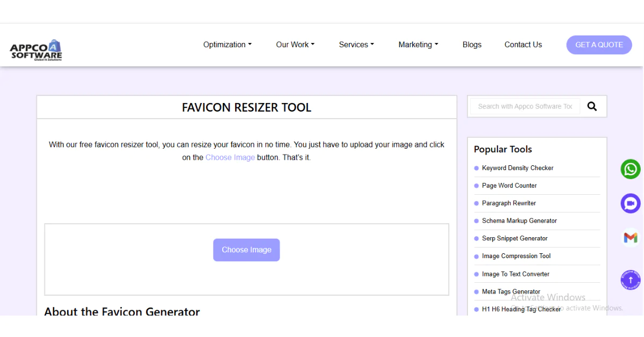Screen dimensions: 644x337
Task: Open the Services dropdown
Action: point(356,45)
